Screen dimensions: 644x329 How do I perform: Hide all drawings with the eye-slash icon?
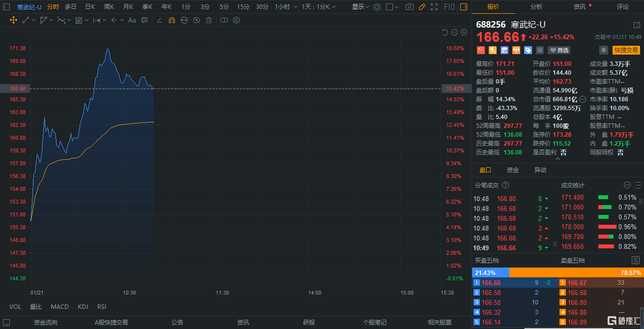[196, 20]
